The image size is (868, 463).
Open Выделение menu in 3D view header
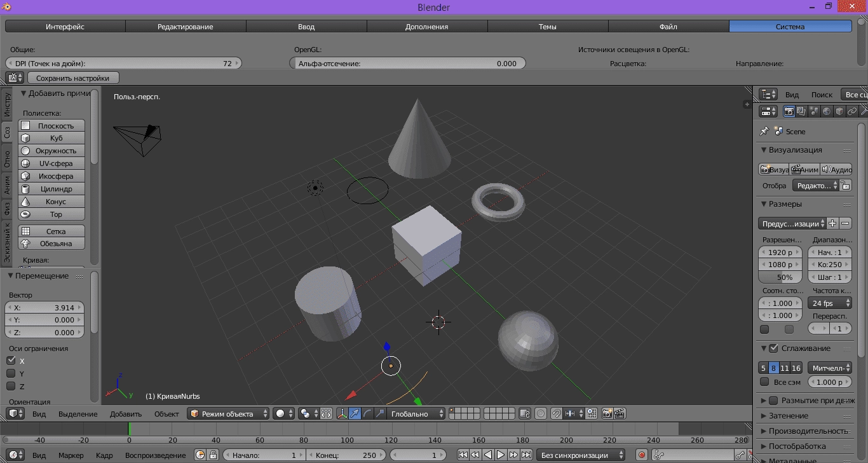pyautogui.click(x=78, y=413)
